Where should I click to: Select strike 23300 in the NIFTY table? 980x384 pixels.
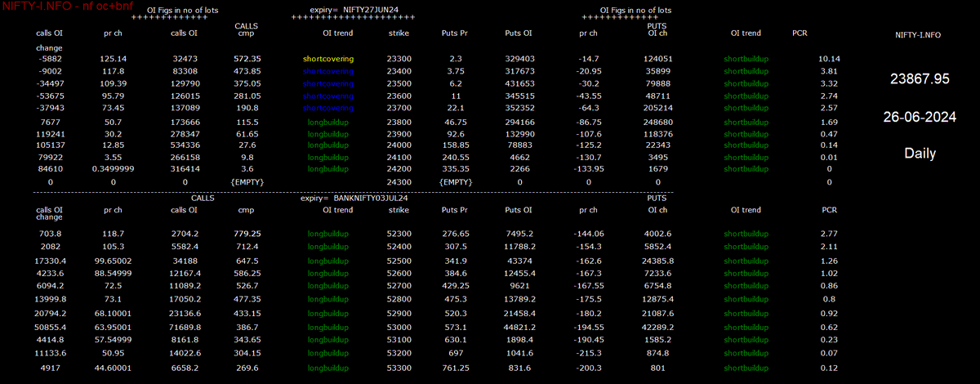399,59
